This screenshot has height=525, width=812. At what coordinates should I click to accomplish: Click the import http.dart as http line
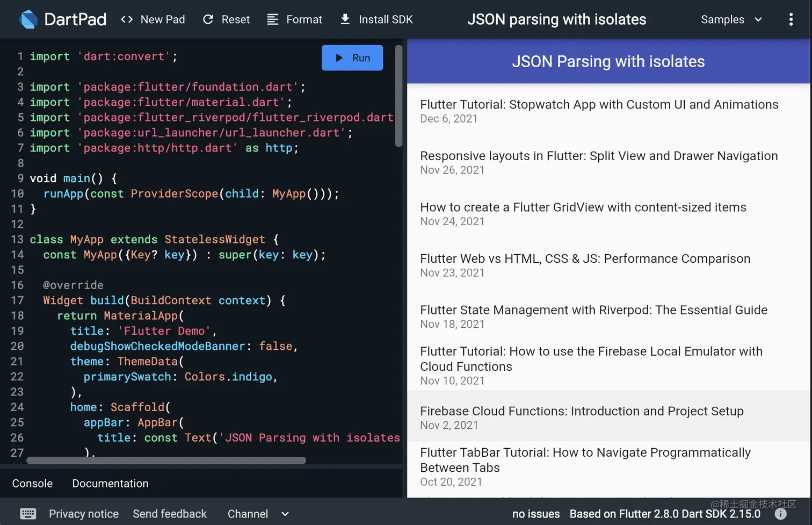(164, 148)
